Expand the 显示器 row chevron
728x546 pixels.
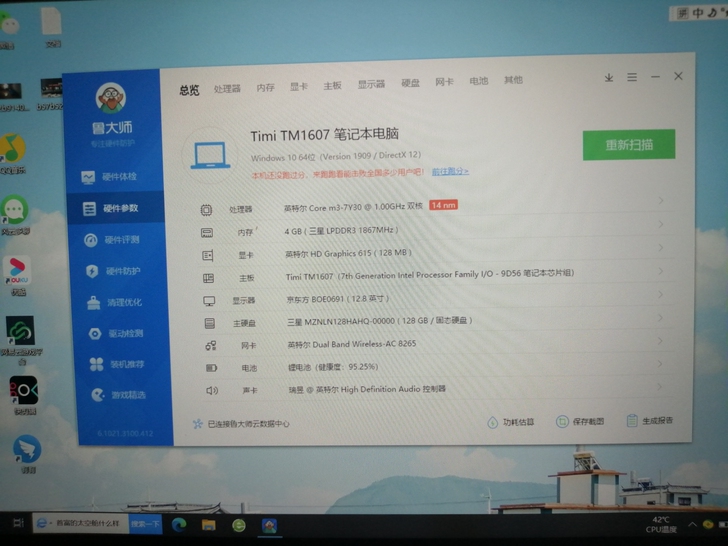coord(661,294)
